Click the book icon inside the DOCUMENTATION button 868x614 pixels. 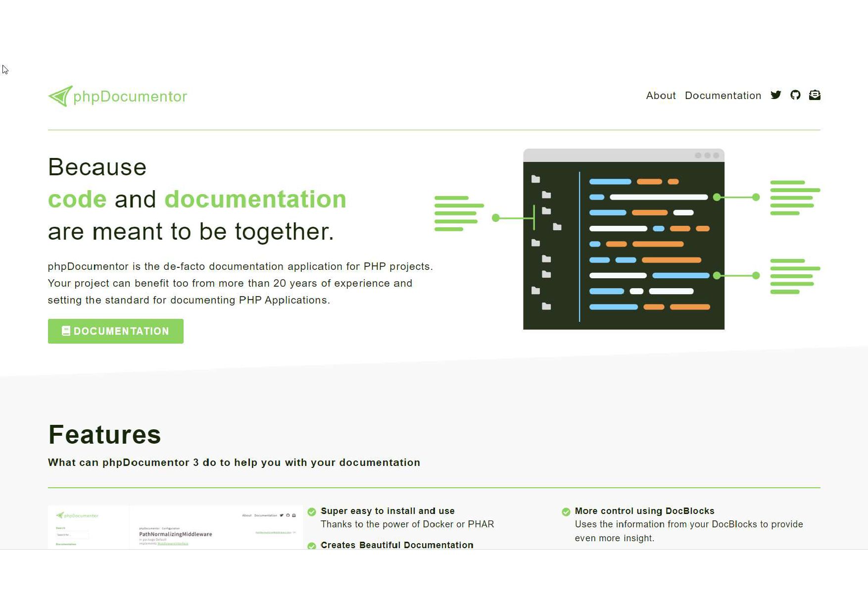[x=66, y=331]
